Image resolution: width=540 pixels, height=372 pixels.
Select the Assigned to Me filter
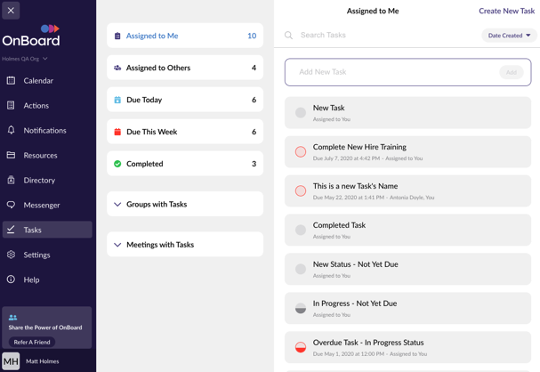pos(185,35)
